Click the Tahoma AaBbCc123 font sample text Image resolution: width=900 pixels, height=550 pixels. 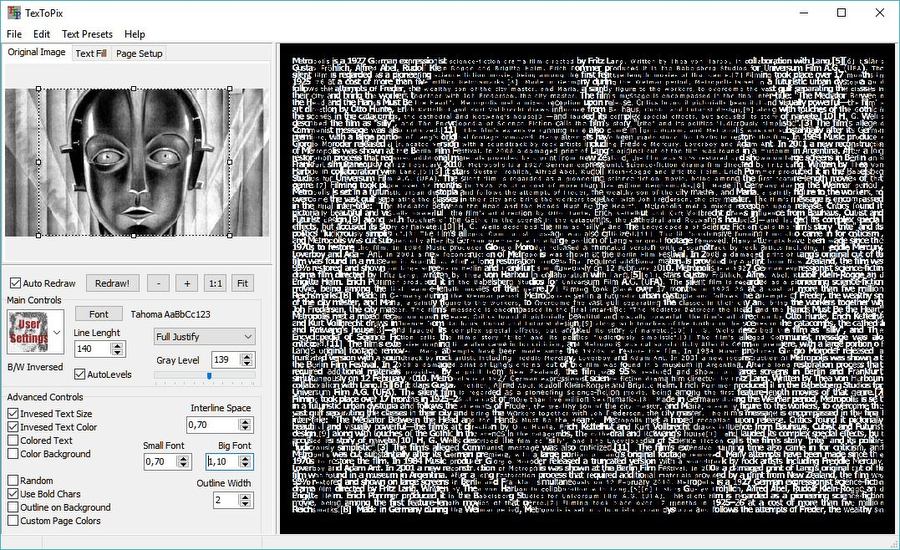tap(170, 314)
